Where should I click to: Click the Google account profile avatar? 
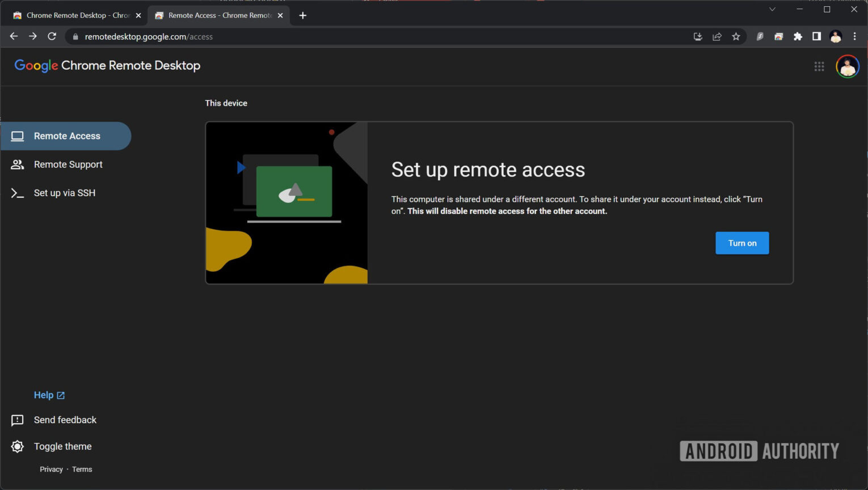tap(847, 66)
